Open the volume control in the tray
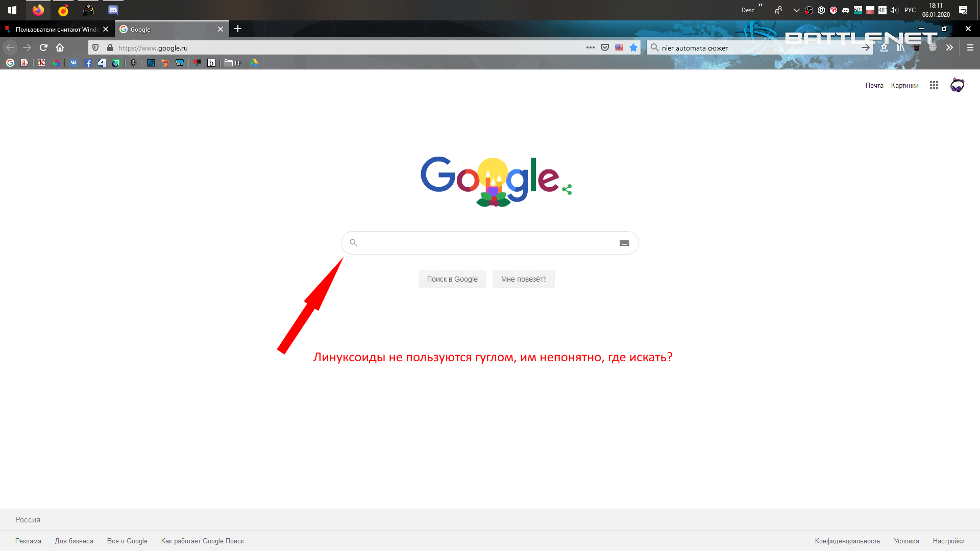 (894, 10)
